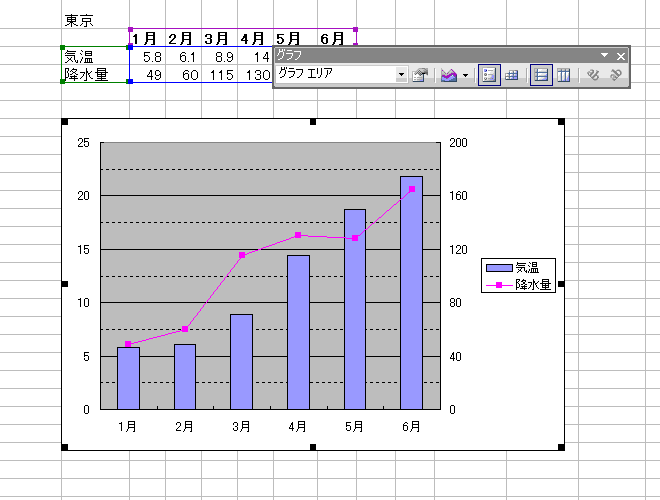Click the 6月 marker on the precipitation line
This screenshot has height=500, width=660.
tap(412, 189)
